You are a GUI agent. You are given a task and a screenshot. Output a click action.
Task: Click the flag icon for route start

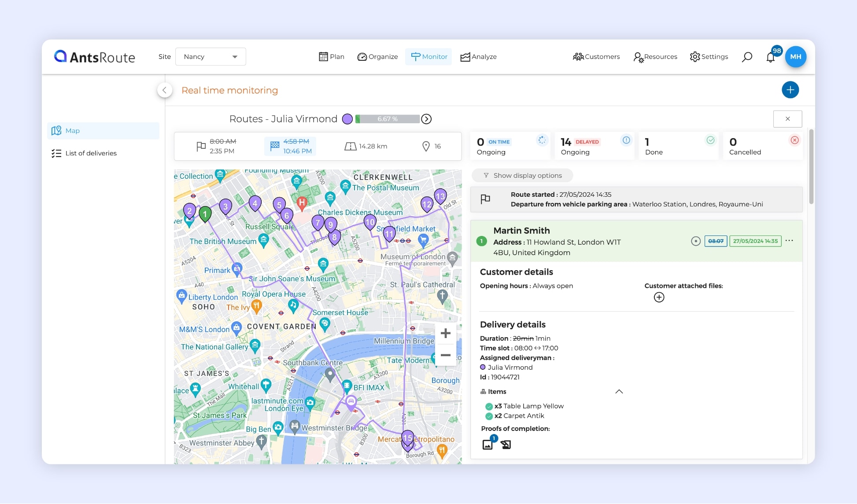pyautogui.click(x=486, y=199)
